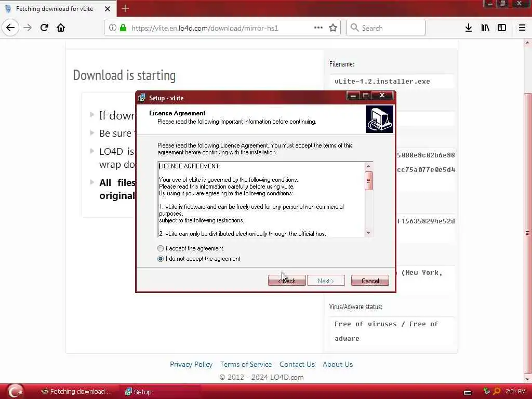Click the LICENSE AGREEMENT: heading text
The height and width of the screenshot is (399, 532).
[x=190, y=166]
